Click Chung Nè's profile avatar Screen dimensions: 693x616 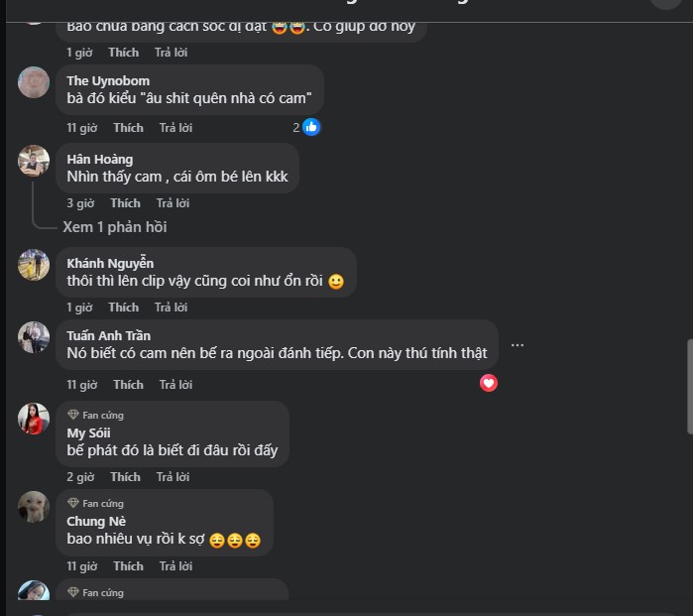click(x=34, y=507)
